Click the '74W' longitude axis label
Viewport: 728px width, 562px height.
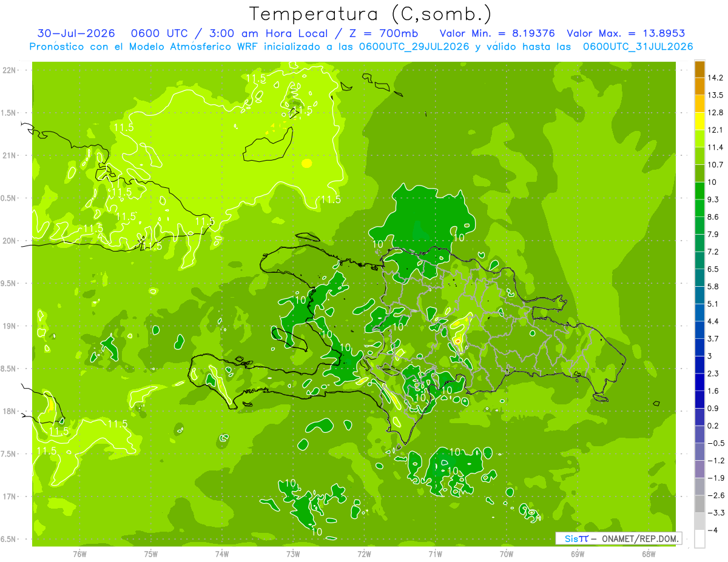point(221,554)
